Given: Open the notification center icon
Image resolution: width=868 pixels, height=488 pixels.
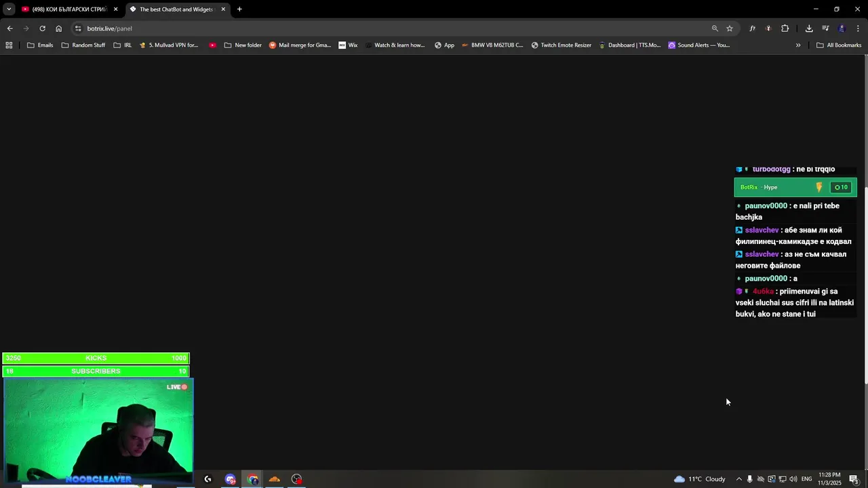Looking at the screenshot, I should point(854,479).
